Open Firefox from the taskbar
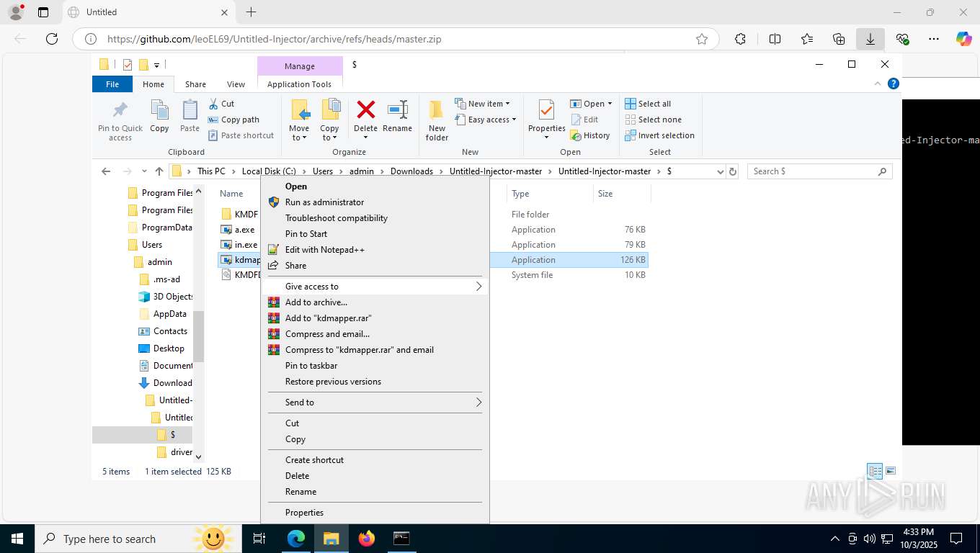980x553 pixels. [x=367, y=539]
